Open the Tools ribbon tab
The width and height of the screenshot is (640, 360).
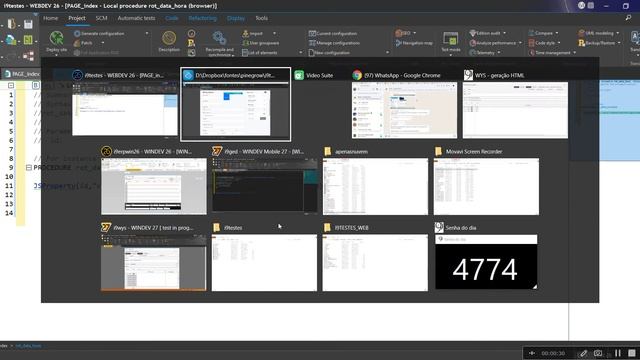point(262,18)
